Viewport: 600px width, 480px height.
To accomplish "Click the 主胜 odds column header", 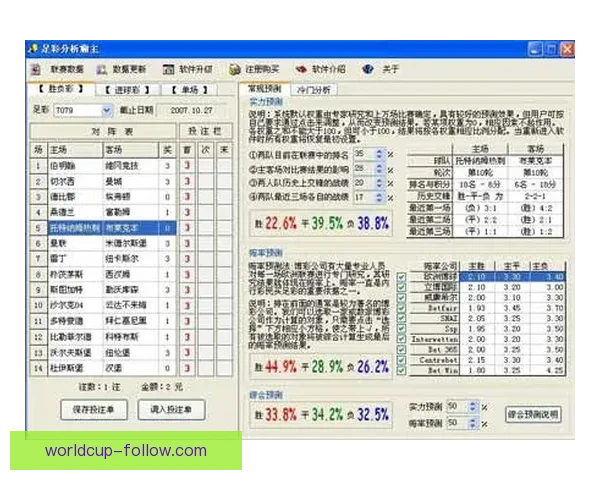I will click(x=476, y=266).
